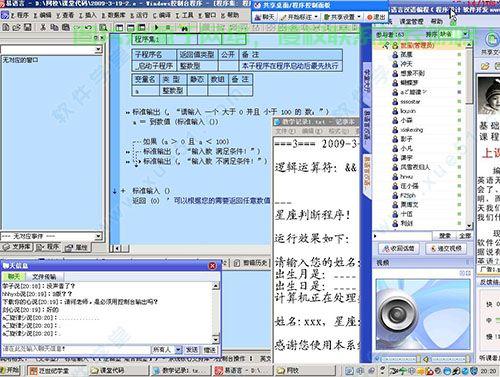Switch to 易语言 window on taskbar
This screenshot has width=500, height=377.
(243, 370)
